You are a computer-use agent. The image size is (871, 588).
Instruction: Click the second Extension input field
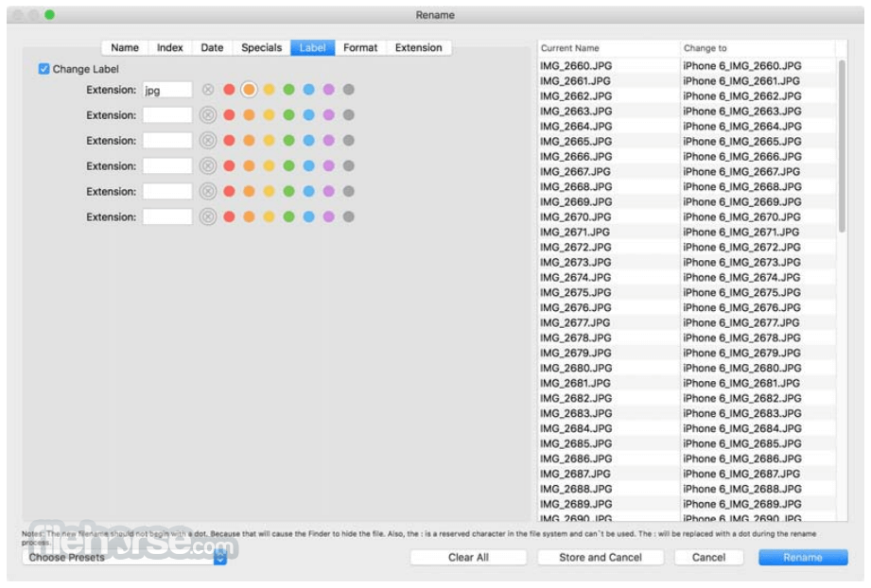pyautogui.click(x=167, y=115)
